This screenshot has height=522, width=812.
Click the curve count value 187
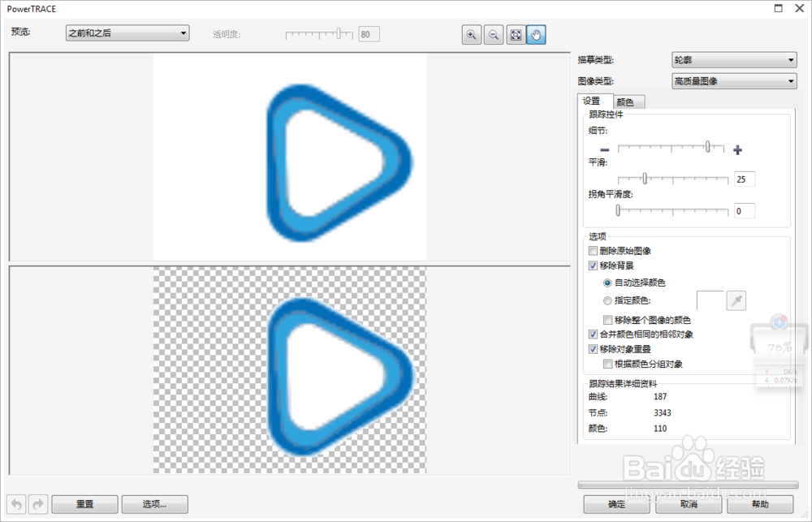(660, 397)
